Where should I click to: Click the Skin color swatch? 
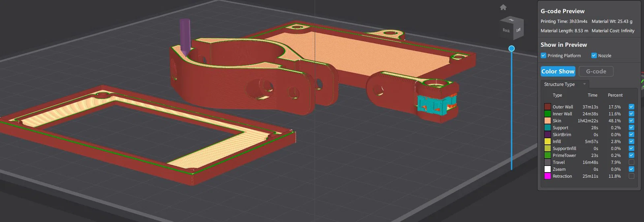click(x=547, y=121)
